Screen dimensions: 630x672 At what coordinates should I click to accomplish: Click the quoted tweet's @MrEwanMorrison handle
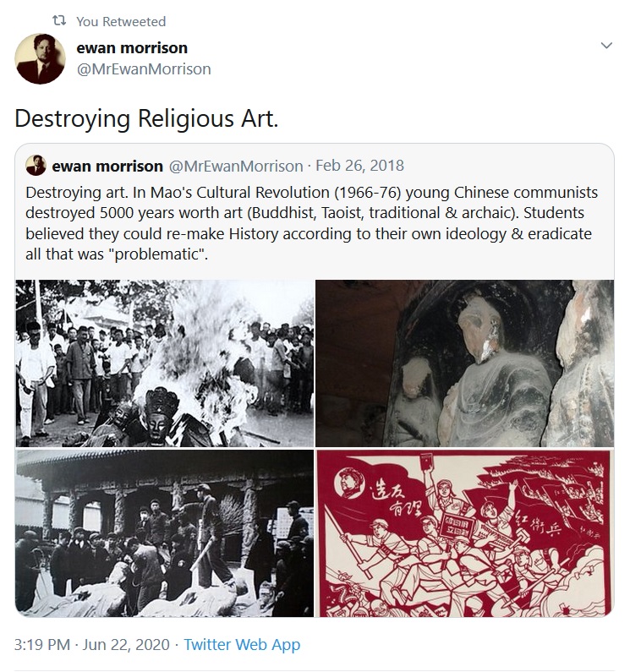coord(236,166)
